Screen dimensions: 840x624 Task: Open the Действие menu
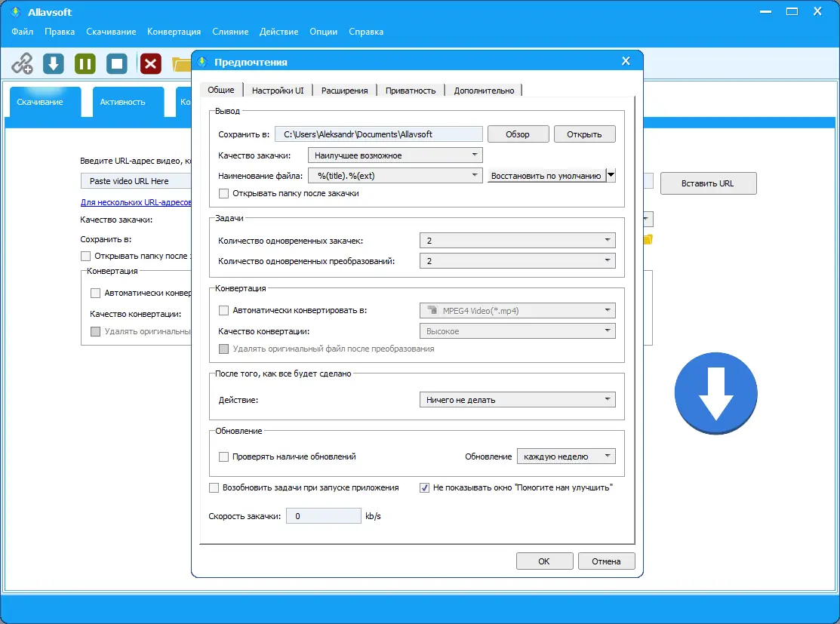click(x=278, y=32)
